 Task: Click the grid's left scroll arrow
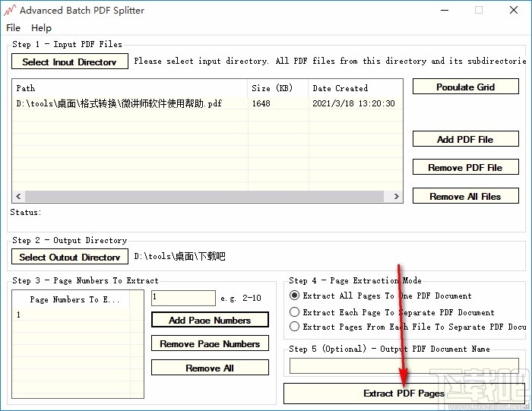pyautogui.click(x=18, y=196)
